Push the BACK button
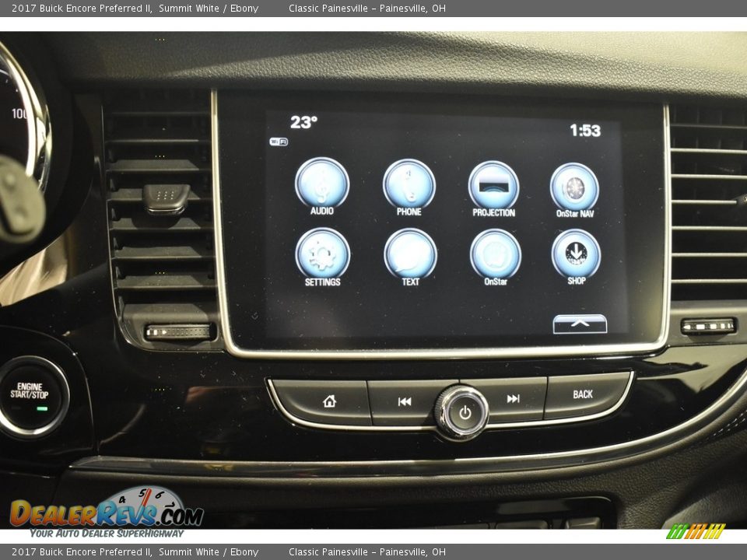747x560 pixels. click(583, 394)
